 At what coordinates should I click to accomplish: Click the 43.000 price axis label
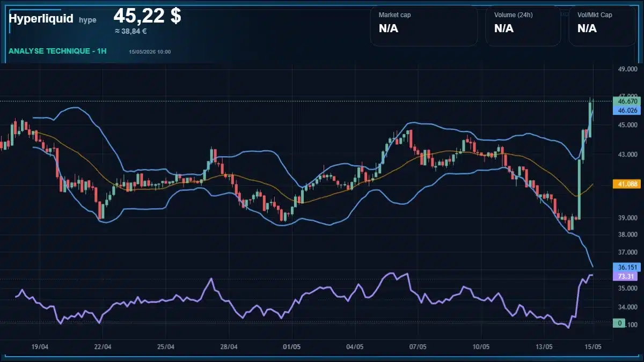point(627,155)
